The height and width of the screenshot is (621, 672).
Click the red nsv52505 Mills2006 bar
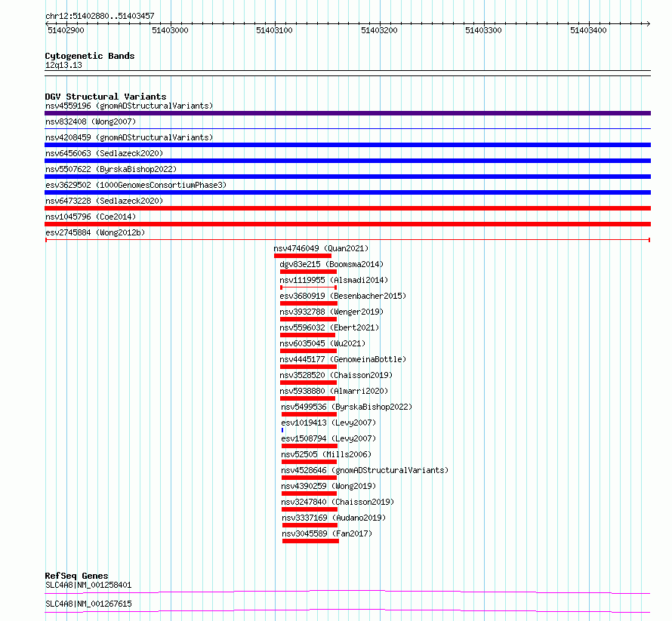(309, 462)
